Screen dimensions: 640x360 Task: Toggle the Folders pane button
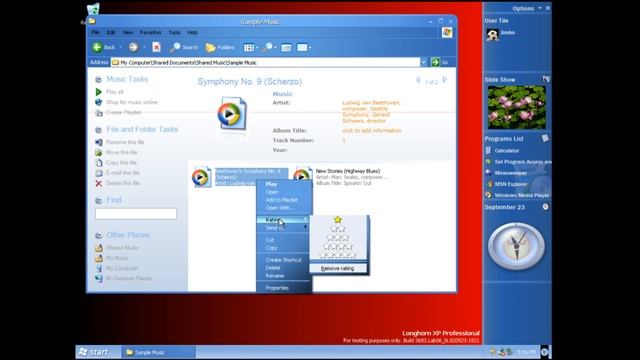[x=220, y=47]
